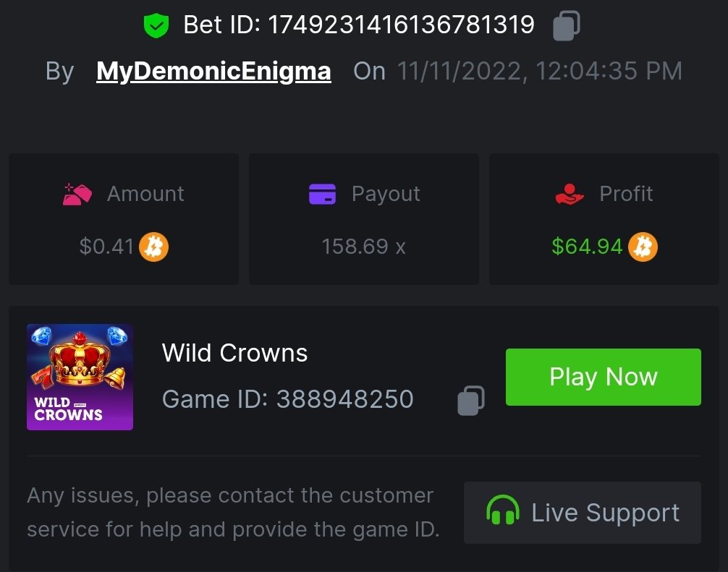Select the Bet ID number text
This screenshot has width=728, height=572.
coord(401,26)
